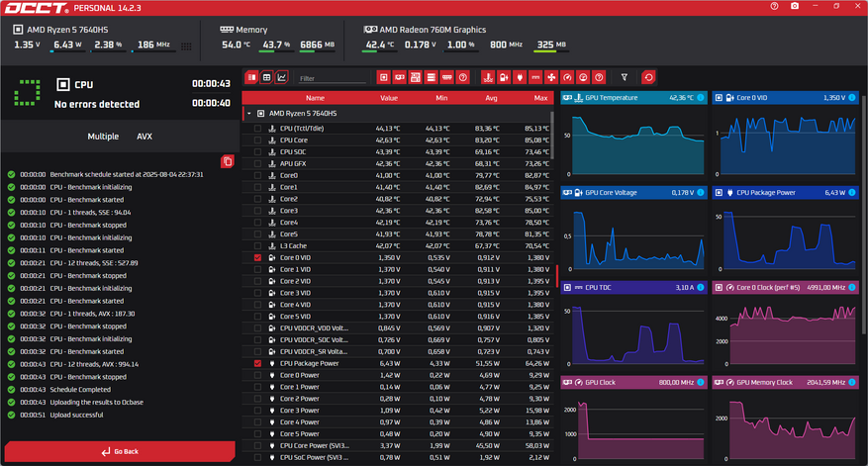Switch to the graph-only view icon

click(282, 77)
